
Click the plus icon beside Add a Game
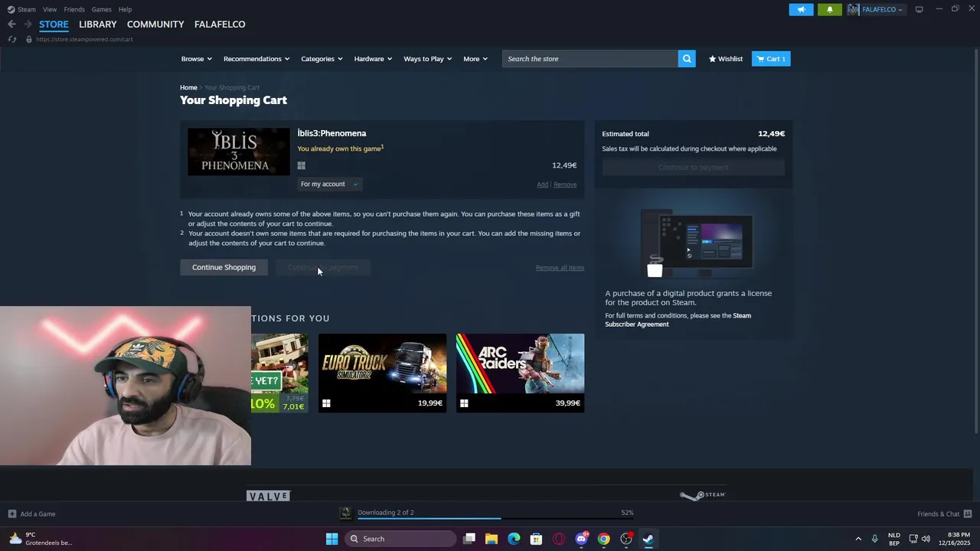coord(12,514)
